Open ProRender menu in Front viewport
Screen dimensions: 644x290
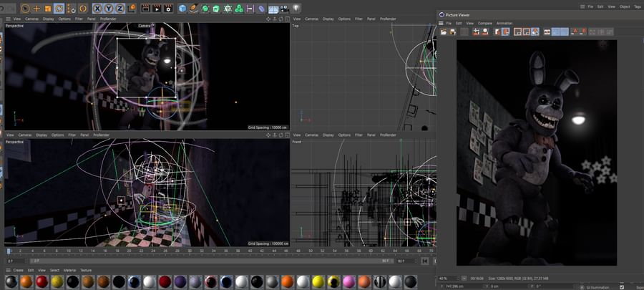388,135
